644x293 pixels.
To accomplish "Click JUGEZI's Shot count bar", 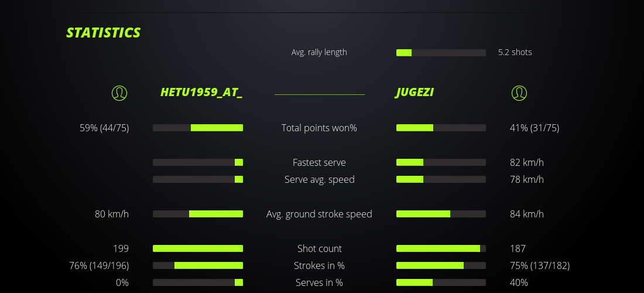I will [x=441, y=248].
